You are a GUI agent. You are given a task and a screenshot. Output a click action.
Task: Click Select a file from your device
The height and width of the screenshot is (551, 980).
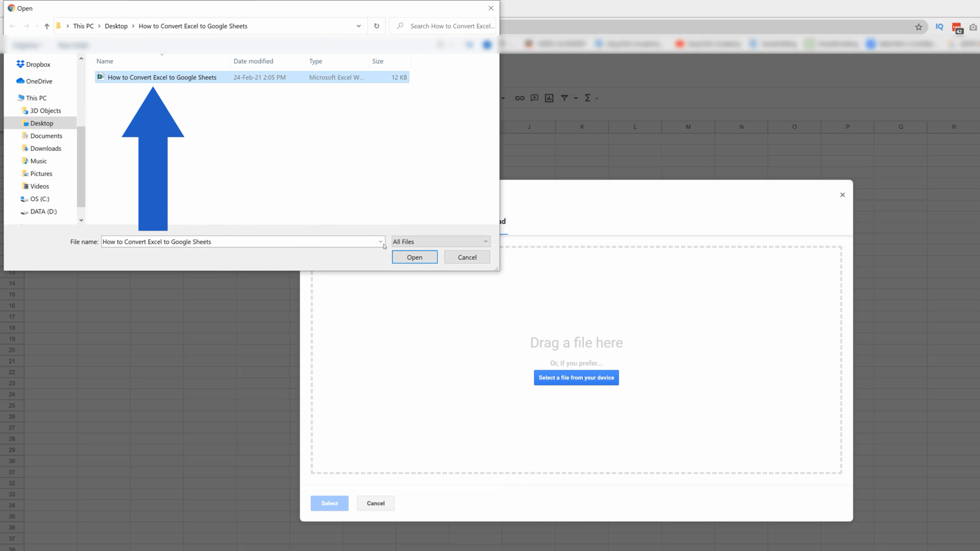pos(576,377)
